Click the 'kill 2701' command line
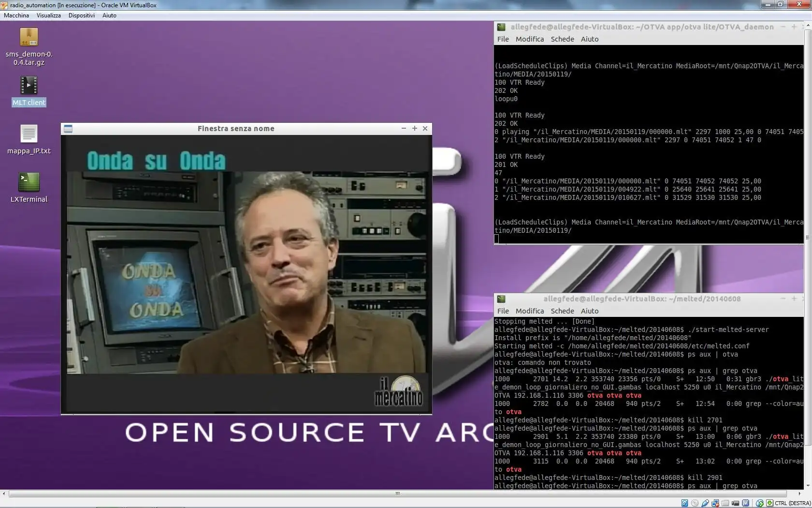This screenshot has height=508, width=812. coord(609,420)
